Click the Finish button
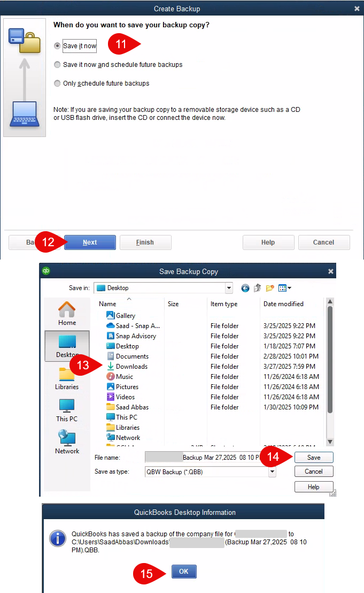The height and width of the screenshot is (593, 364). coord(145,242)
